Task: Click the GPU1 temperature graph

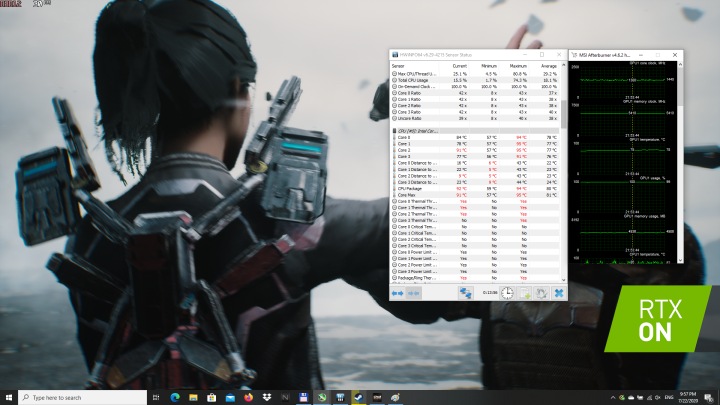Action: point(623,156)
